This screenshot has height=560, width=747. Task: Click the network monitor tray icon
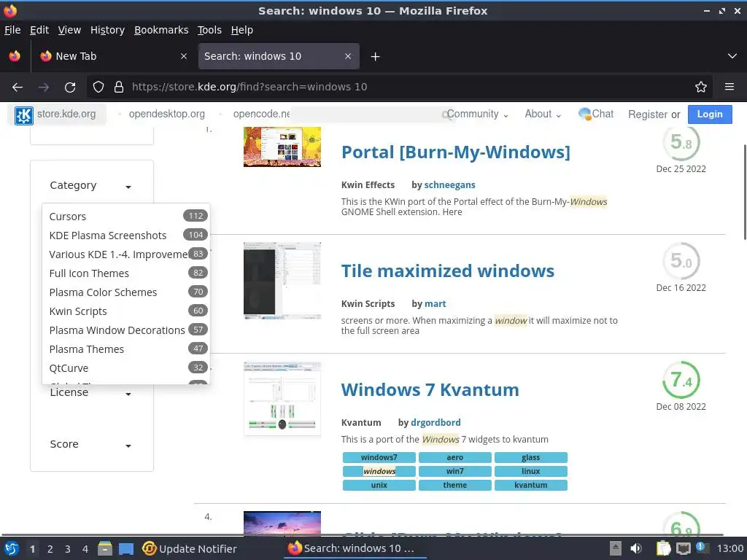pyautogui.click(x=684, y=548)
